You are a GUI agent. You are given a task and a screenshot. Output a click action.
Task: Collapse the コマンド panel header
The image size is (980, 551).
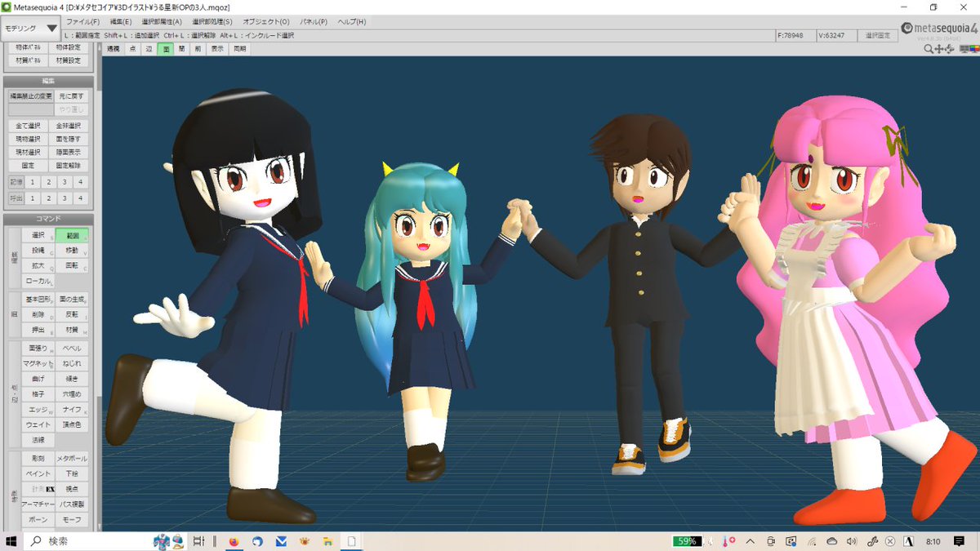click(47, 219)
